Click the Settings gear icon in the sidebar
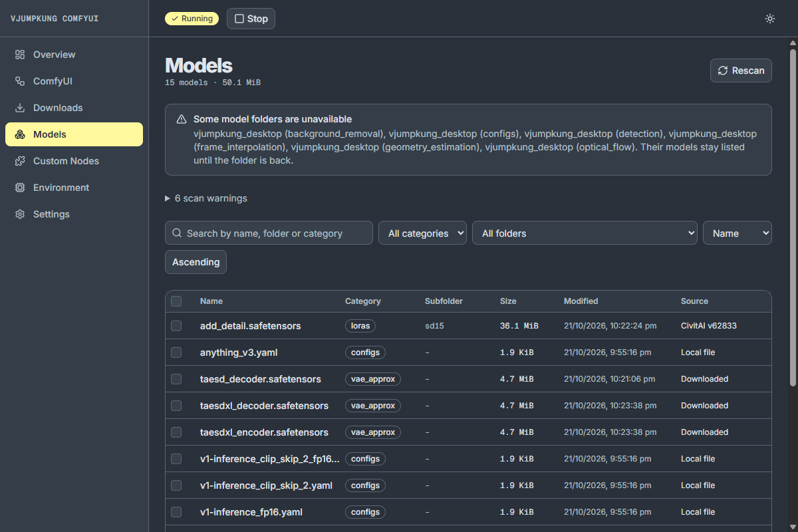 [x=20, y=214]
